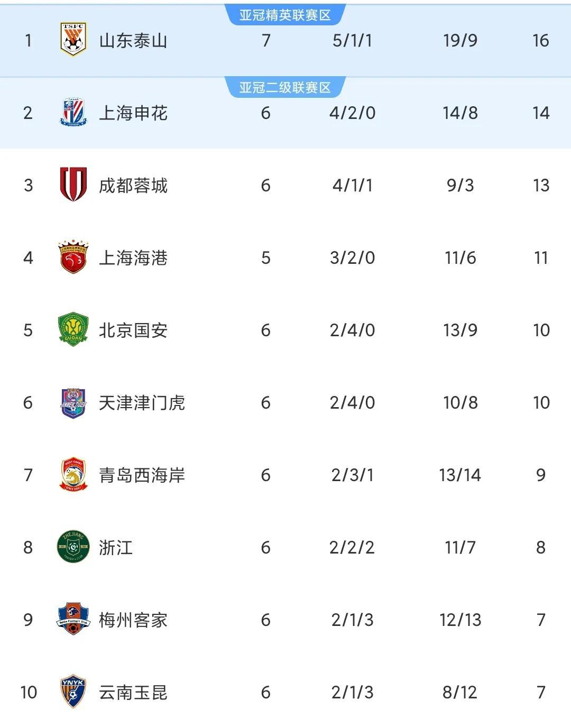Click the Meizhou Hakka team logo
The width and height of the screenshot is (571, 728).
[73, 619]
